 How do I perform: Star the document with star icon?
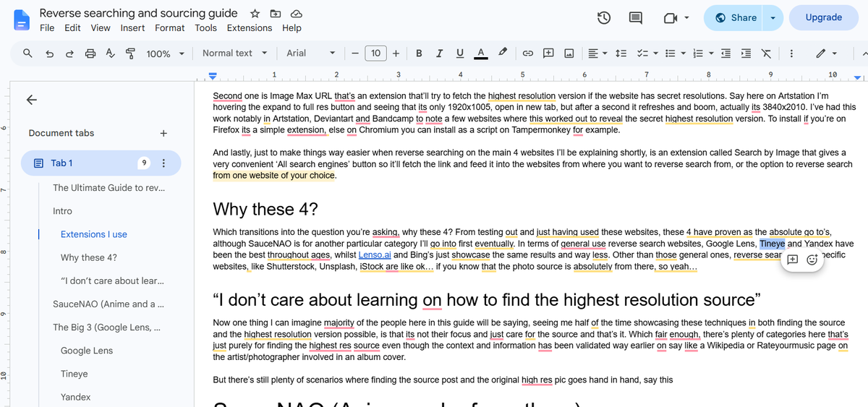255,14
